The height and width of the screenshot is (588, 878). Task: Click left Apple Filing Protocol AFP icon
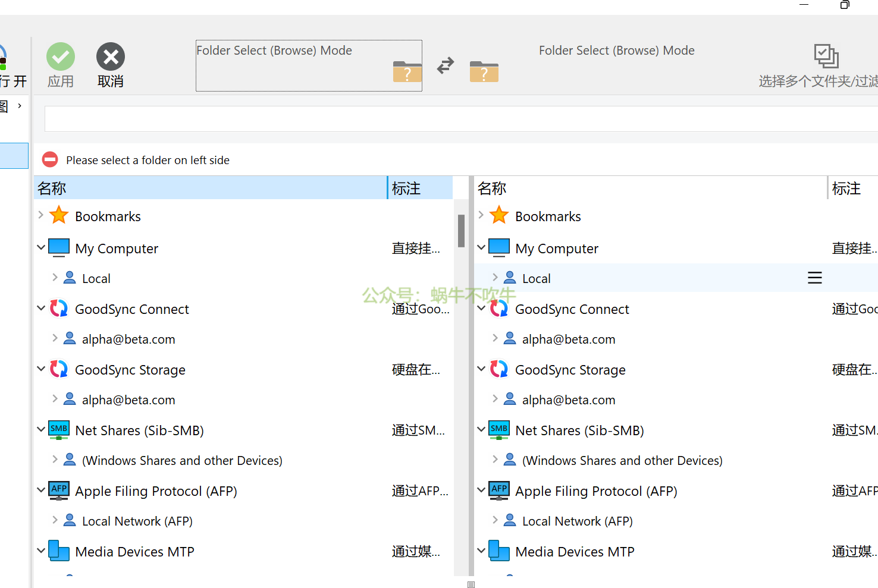point(59,490)
